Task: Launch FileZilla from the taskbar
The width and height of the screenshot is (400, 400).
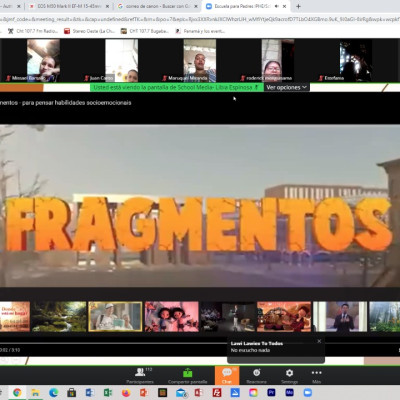Action: pyautogui.click(x=217, y=393)
